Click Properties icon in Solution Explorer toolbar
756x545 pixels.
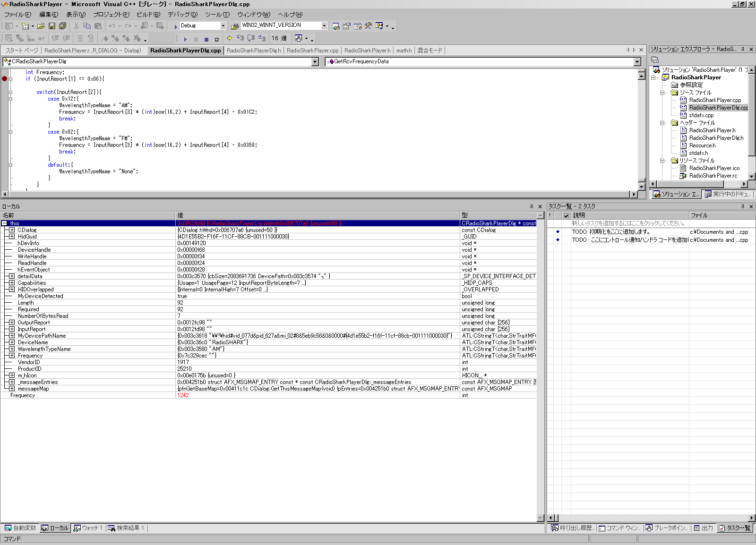pos(655,60)
